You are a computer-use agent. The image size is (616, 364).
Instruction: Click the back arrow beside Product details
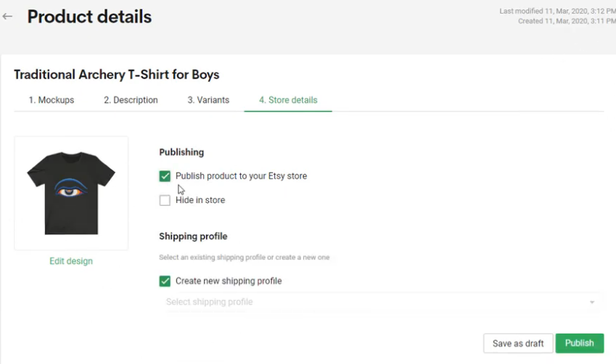tap(8, 17)
